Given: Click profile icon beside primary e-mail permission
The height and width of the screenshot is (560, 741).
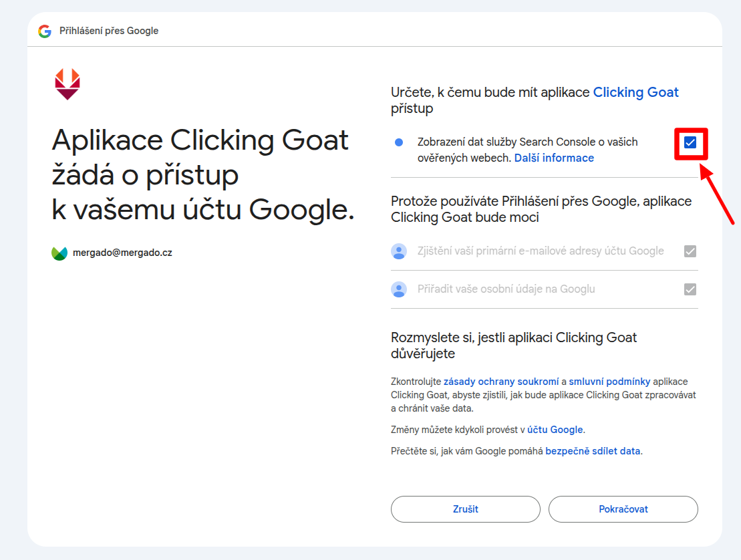Looking at the screenshot, I should [x=399, y=251].
